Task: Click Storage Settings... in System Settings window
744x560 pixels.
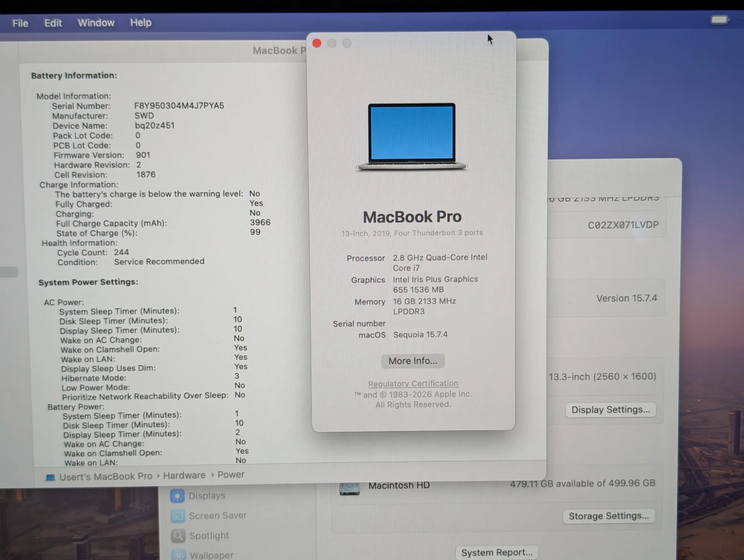Action: click(609, 516)
